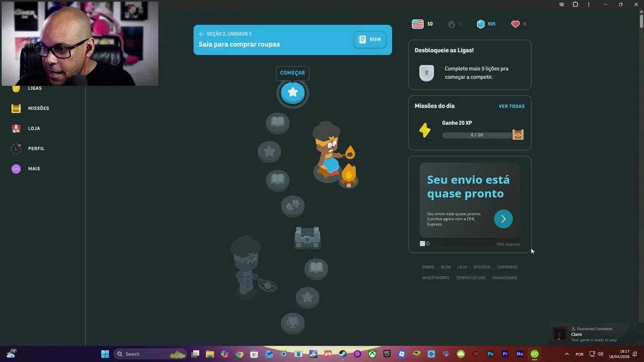
Task: Open the GUIA guidebook button
Action: pos(370,39)
